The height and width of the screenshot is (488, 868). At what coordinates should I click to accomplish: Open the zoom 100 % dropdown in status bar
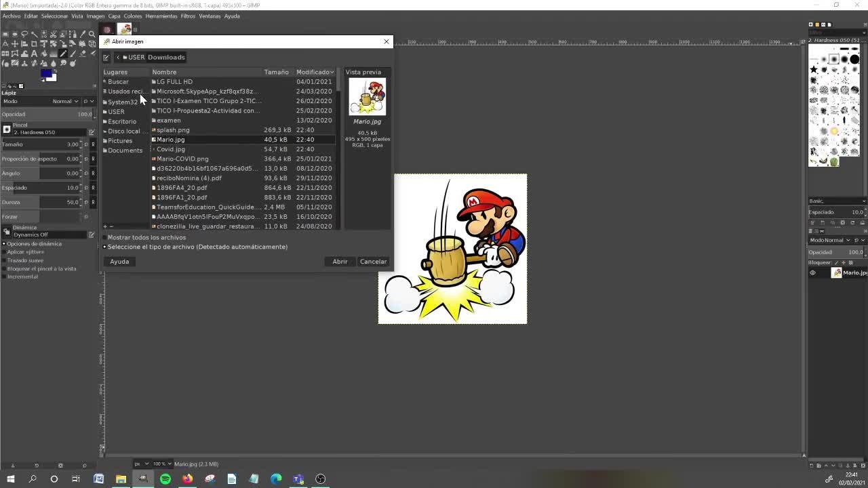pos(161,464)
